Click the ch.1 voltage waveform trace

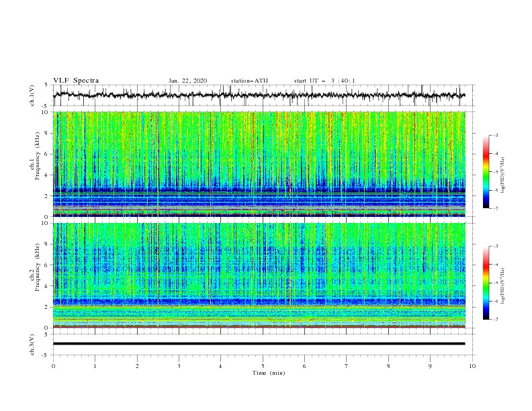(259, 95)
